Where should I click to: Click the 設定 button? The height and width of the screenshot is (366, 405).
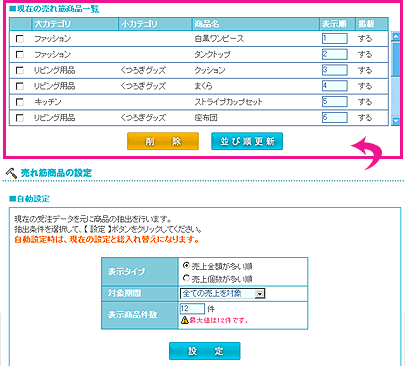coord(205,351)
